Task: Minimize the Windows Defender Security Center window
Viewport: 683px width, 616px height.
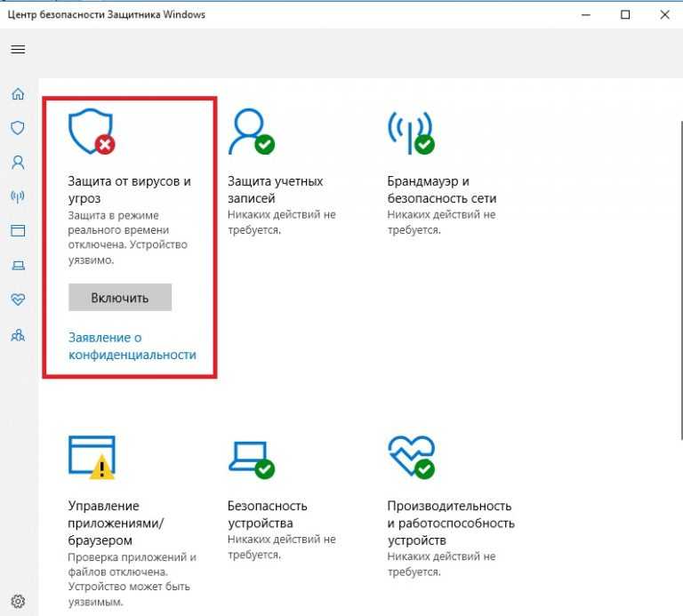Action: click(586, 15)
